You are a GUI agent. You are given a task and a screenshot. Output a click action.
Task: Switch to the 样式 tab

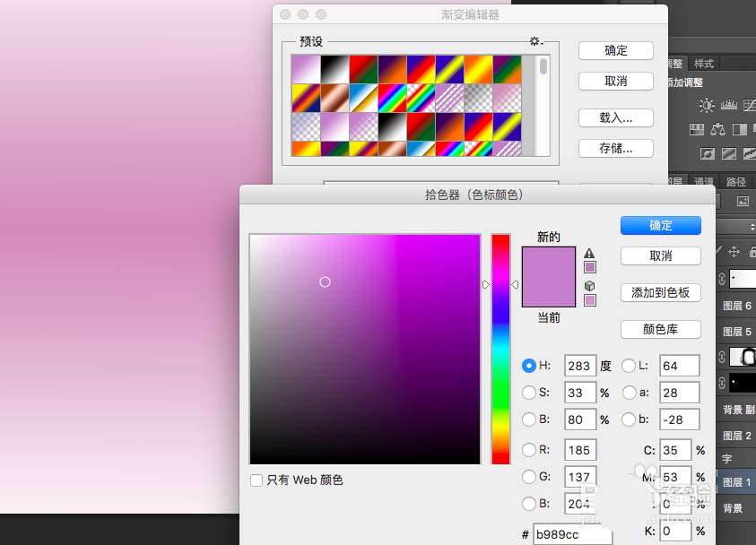coord(703,64)
